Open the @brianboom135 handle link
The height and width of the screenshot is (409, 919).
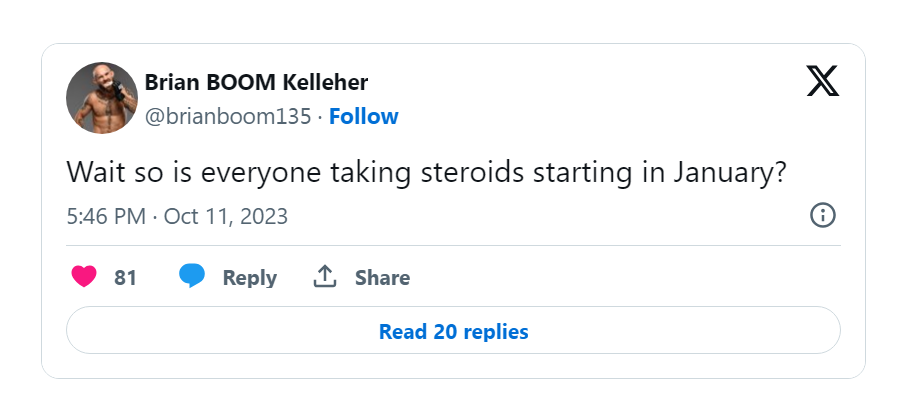point(228,116)
